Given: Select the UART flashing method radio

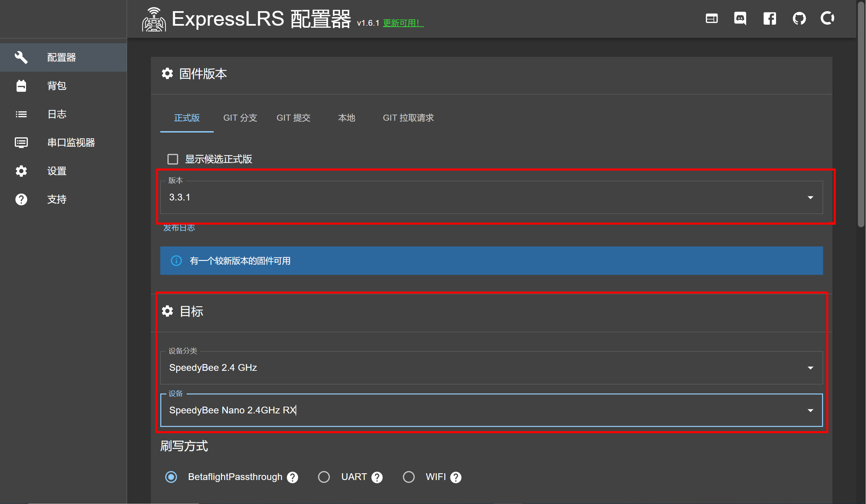Looking at the screenshot, I should coord(324,477).
